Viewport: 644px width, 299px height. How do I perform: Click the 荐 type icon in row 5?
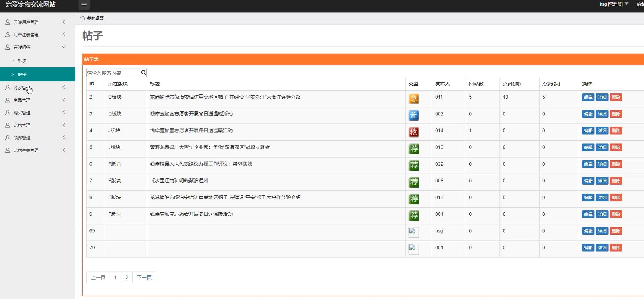[413, 149]
